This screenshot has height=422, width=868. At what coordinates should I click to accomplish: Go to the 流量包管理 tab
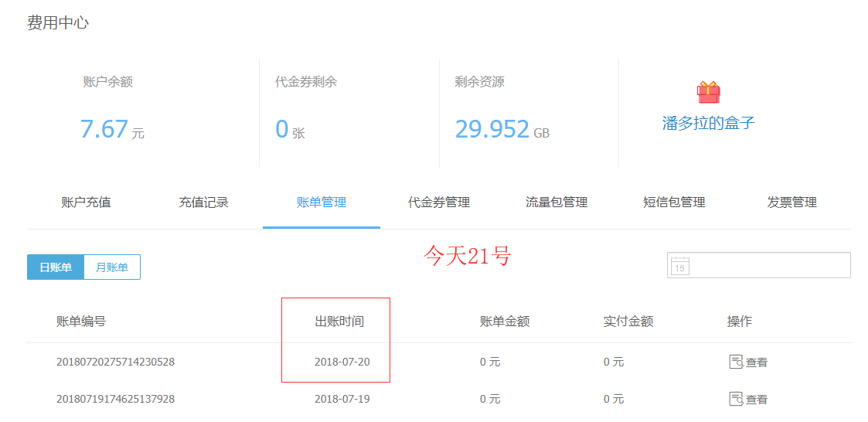click(557, 202)
